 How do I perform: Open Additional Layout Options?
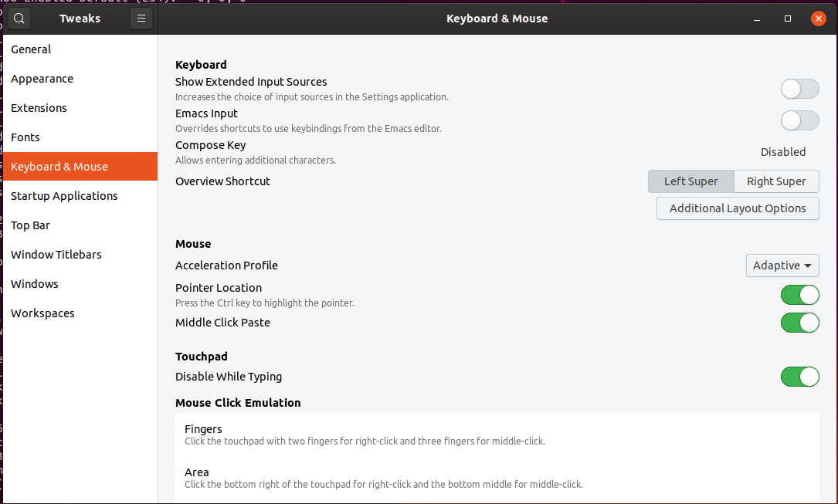[738, 208]
